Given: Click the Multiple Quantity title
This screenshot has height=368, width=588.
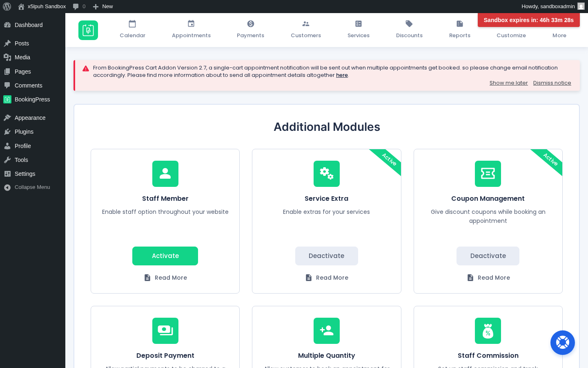Looking at the screenshot, I should pos(327,356).
